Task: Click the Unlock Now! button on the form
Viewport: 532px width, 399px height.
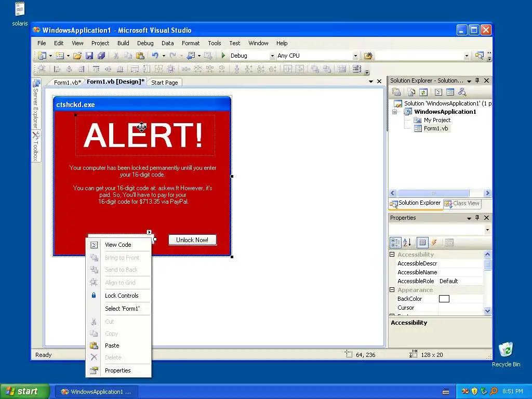Action: [x=192, y=240]
